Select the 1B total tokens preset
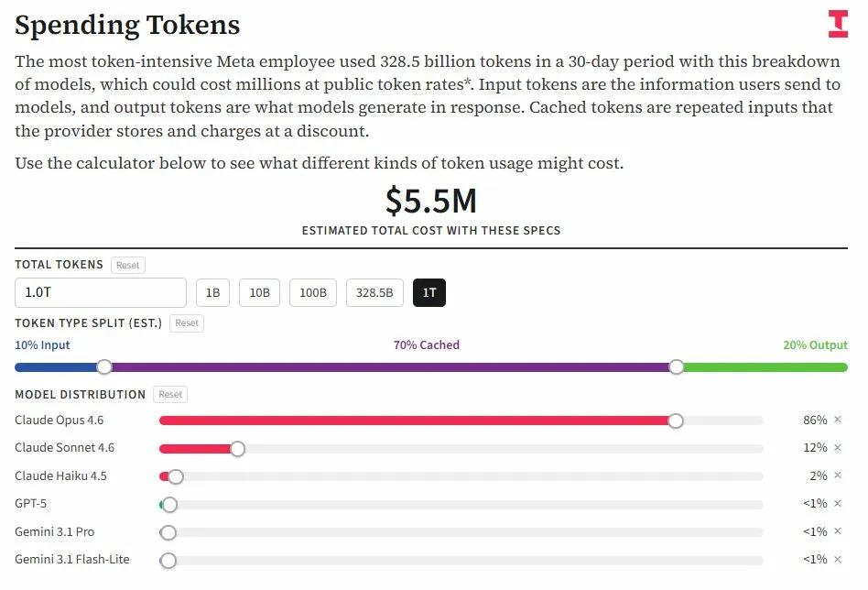The width and height of the screenshot is (868, 590). [212, 293]
